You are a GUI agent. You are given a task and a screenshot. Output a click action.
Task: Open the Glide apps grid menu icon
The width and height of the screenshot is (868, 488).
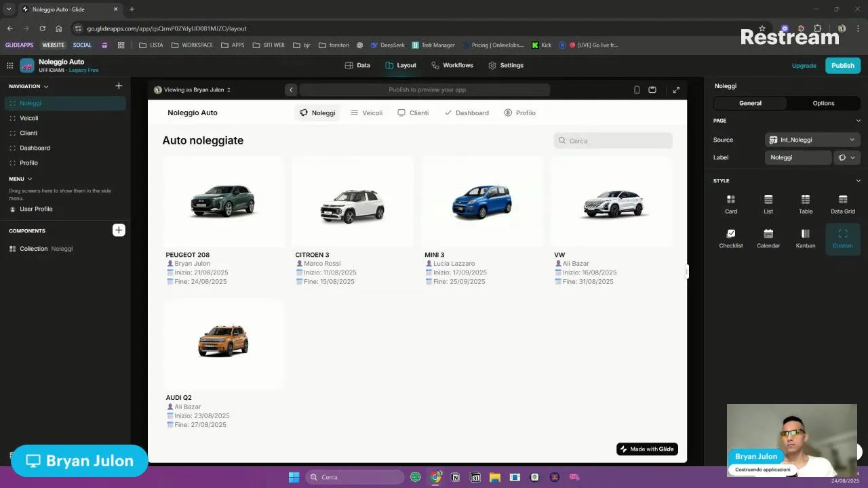(x=9, y=66)
